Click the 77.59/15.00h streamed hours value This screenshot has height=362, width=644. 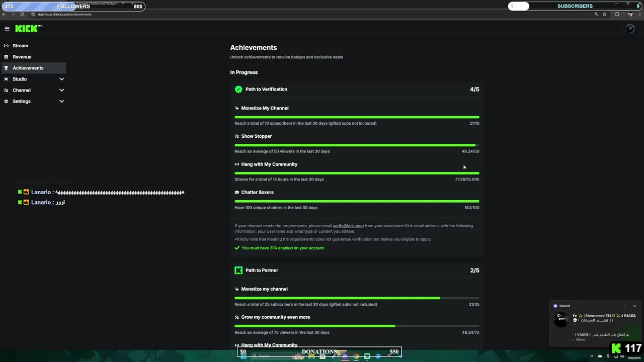click(x=467, y=179)
